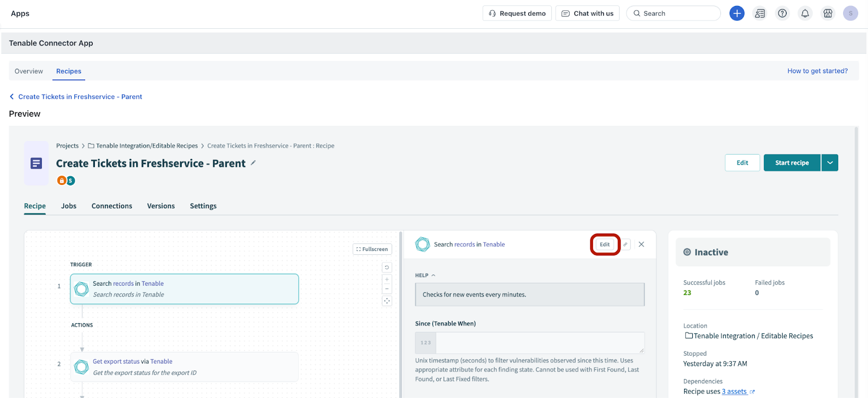
Task: Click Tenable icon on step 2
Action: click(x=81, y=367)
